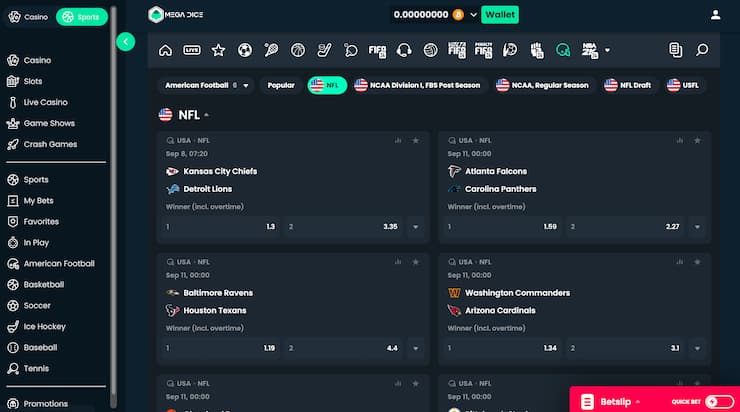This screenshot has width=740, height=412.
Task: Open statistics for Ravens vs Texans
Action: [398, 262]
